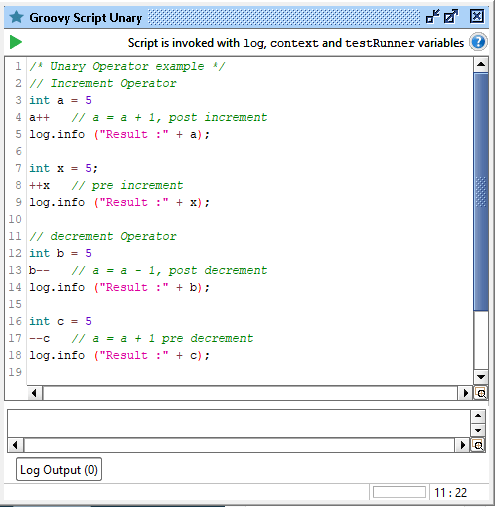496x508 pixels.
Task: Run the Groovy script with green play button
Action: pos(16,42)
